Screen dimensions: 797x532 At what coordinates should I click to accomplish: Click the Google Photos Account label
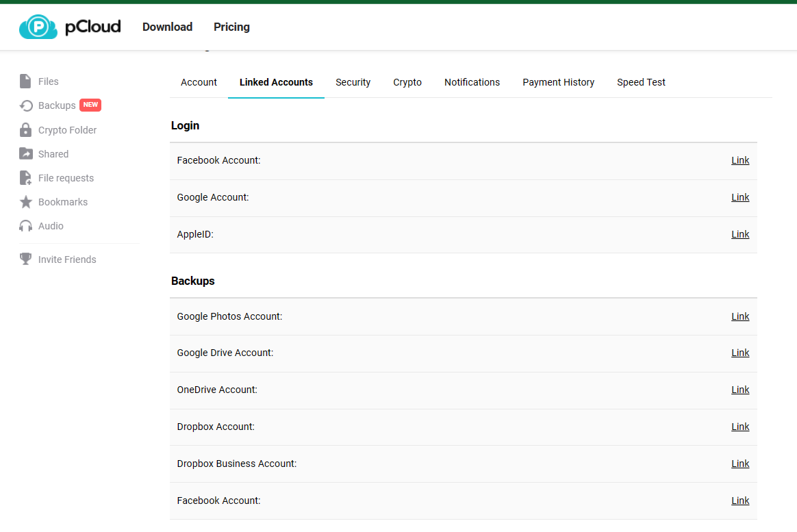pyautogui.click(x=229, y=316)
